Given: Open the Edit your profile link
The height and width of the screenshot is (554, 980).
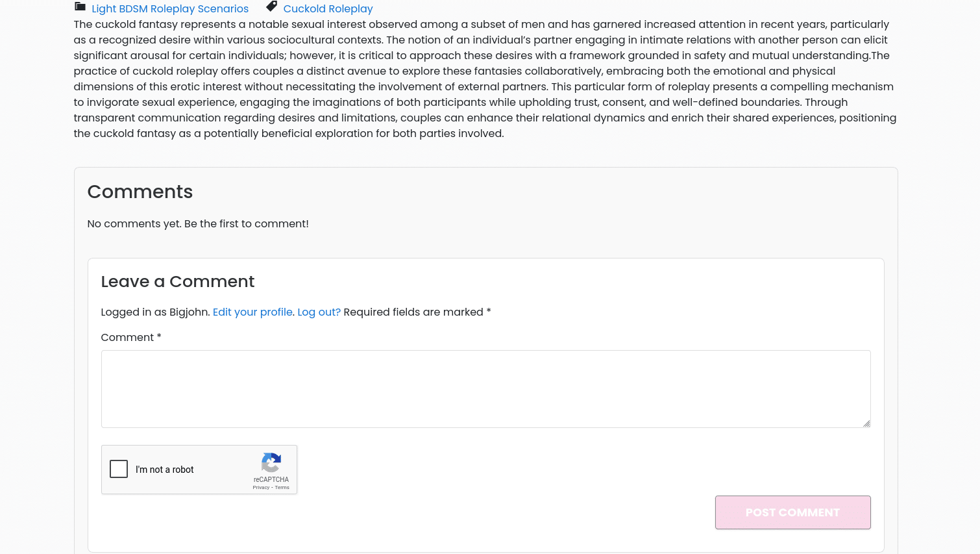Looking at the screenshot, I should tap(252, 312).
